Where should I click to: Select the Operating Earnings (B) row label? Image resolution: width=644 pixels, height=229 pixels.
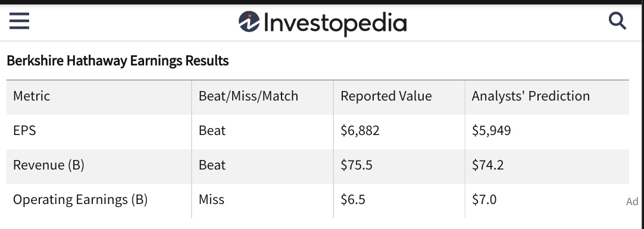tap(80, 199)
